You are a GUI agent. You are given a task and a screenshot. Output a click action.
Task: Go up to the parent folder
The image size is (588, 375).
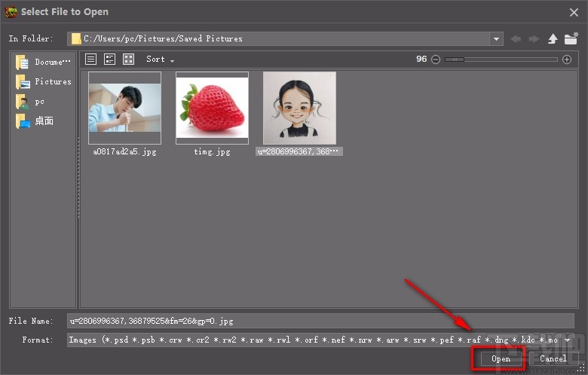click(553, 38)
